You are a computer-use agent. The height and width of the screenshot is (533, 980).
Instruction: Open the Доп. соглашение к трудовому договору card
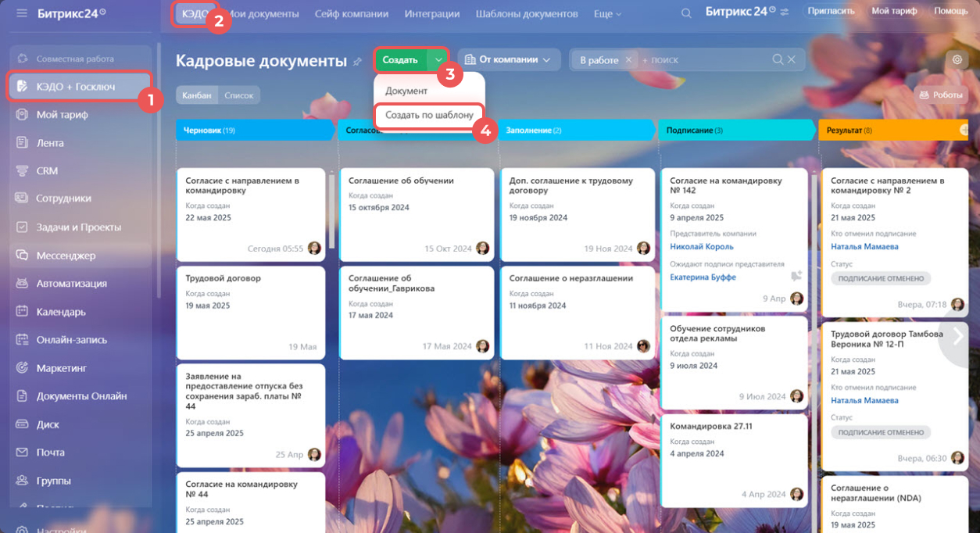[x=578, y=214]
